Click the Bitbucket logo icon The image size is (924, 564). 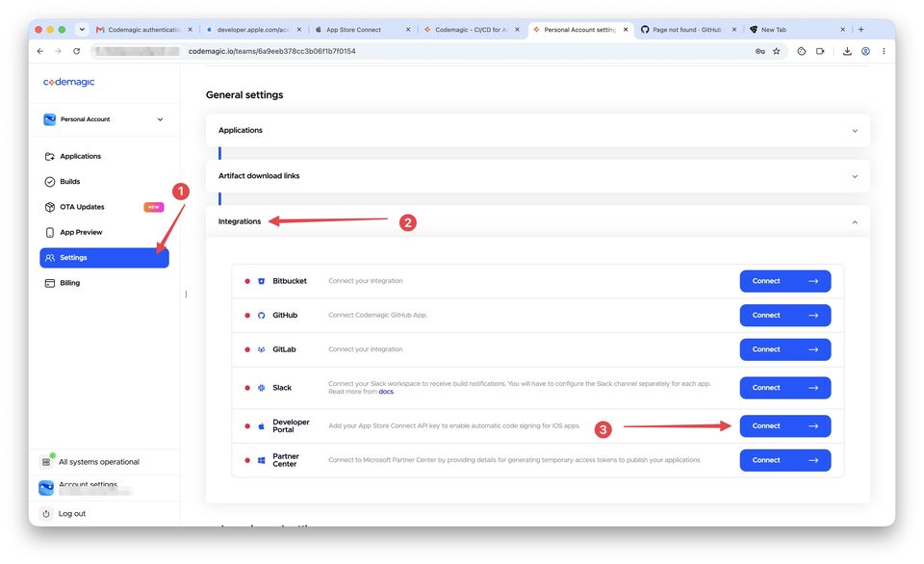[261, 281]
